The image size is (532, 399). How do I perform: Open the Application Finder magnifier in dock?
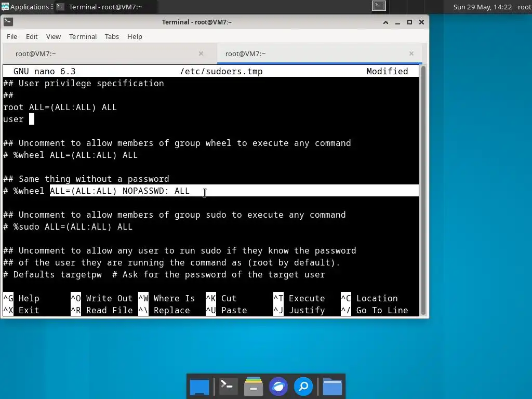point(303,387)
